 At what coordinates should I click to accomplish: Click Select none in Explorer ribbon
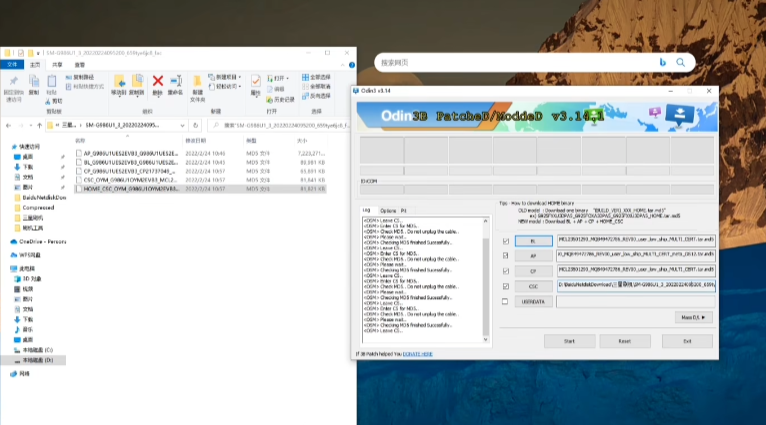(x=316, y=86)
